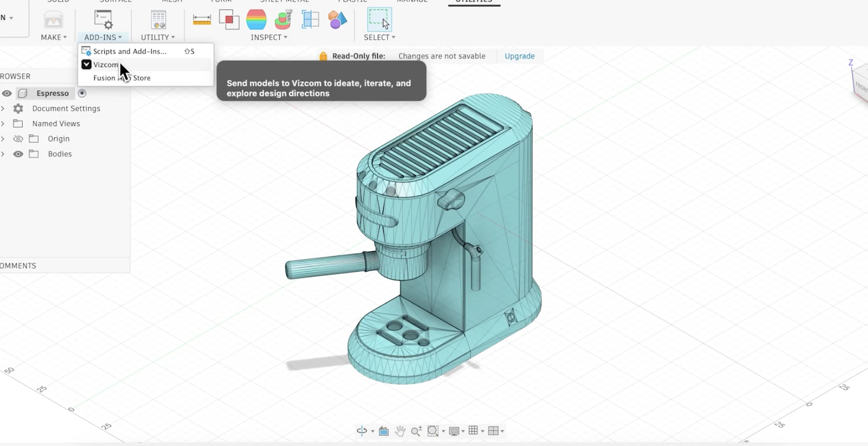Open the UTILITY dropdown
The image size is (868, 446).
[158, 38]
